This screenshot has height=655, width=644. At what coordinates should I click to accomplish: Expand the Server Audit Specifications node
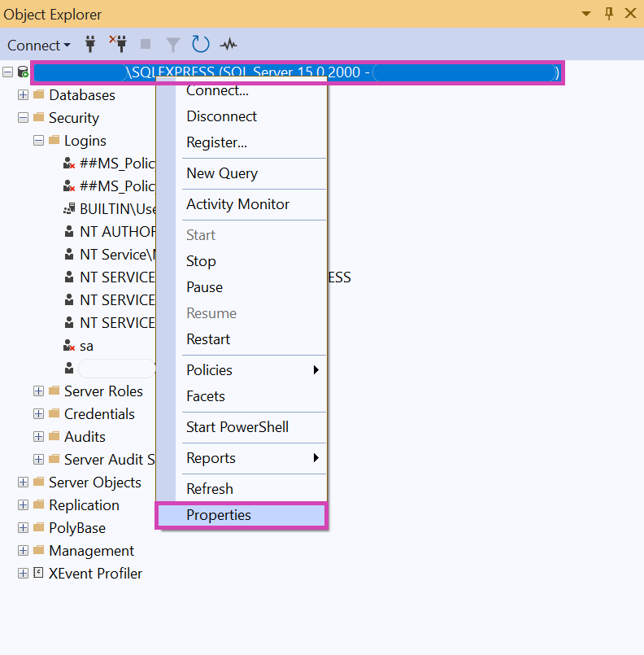coord(38,459)
